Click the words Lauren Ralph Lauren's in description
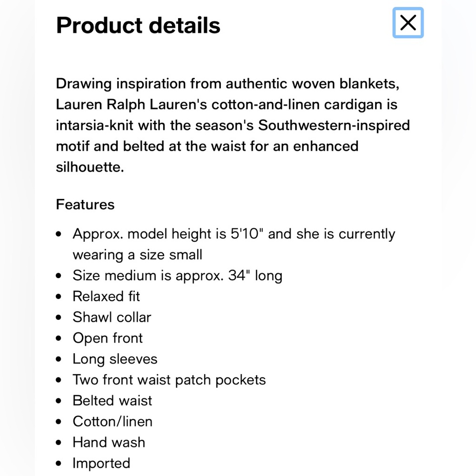Screen dimensions: 476x476 click(131, 105)
